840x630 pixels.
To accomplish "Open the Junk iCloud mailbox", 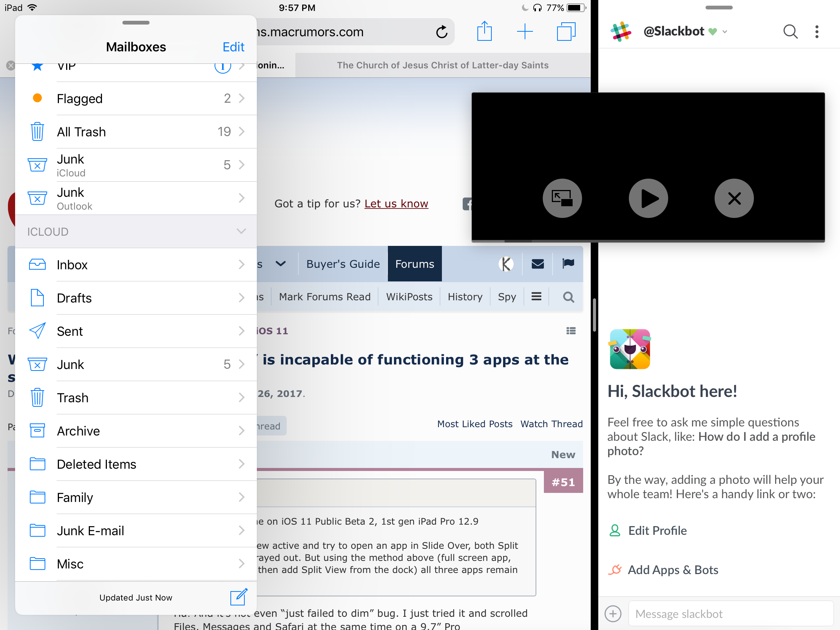I will point(136,165).
